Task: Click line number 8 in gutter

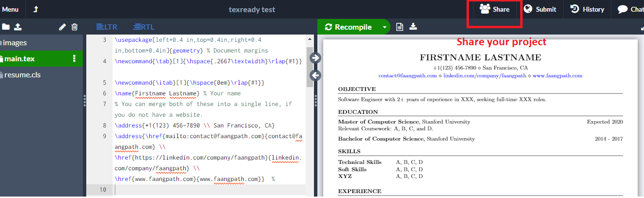Action: tap(104, 126)
